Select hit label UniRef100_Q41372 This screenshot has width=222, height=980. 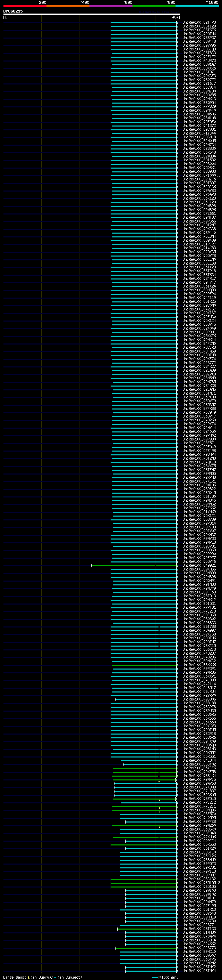[199, 126]
